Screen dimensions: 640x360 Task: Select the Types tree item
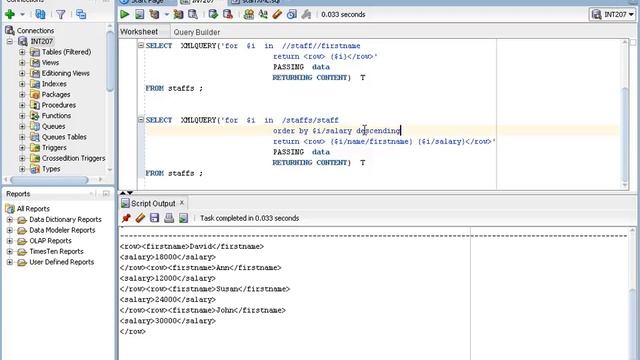click(51, 169)
